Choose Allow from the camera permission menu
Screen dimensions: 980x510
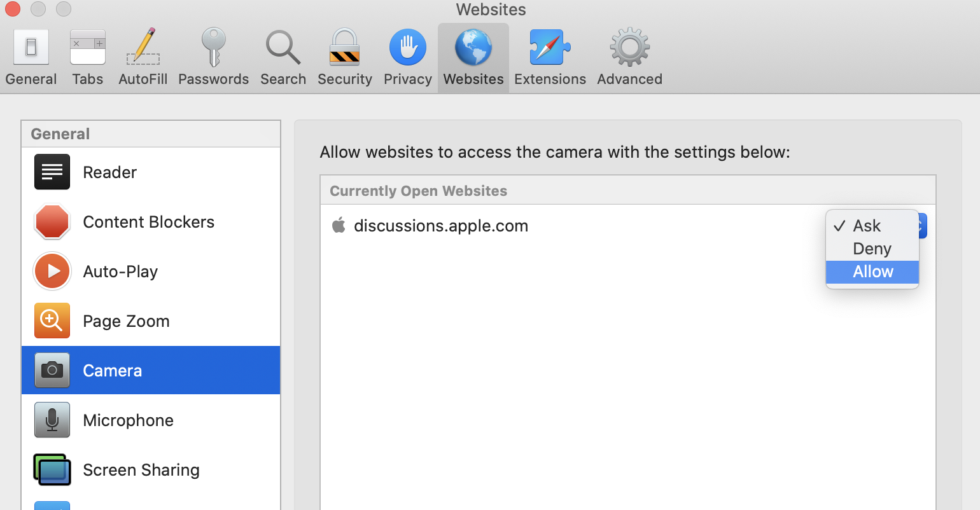[872, 272]
